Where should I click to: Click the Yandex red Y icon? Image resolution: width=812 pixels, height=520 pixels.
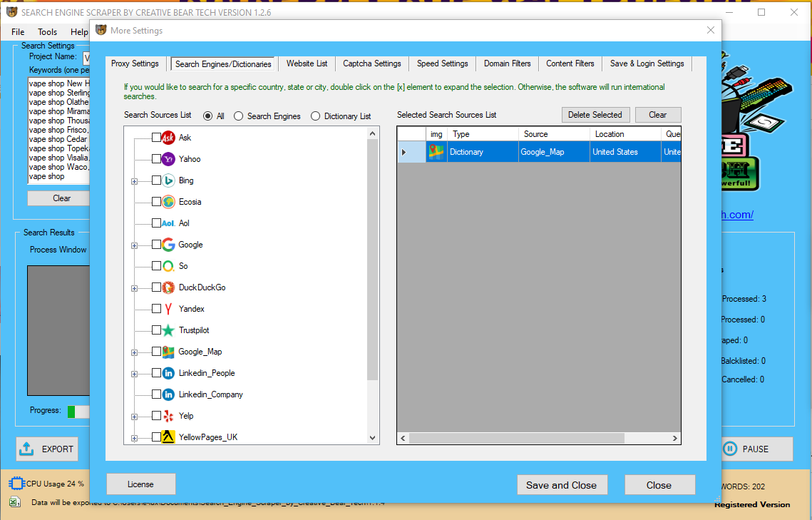(x=168, y=309)
